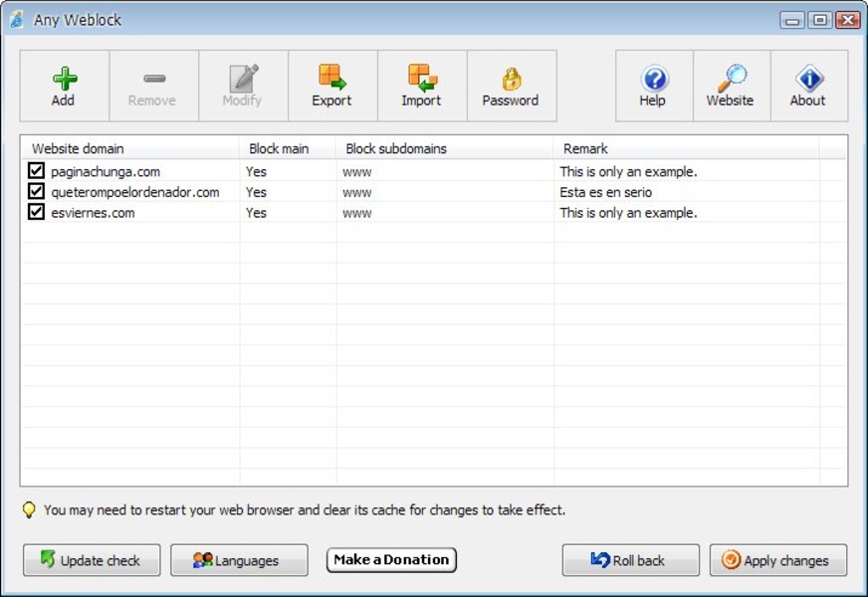Select the row for esviernes.com
The height and width of the screenshot is (597, 868).
[x=149, y=213]
